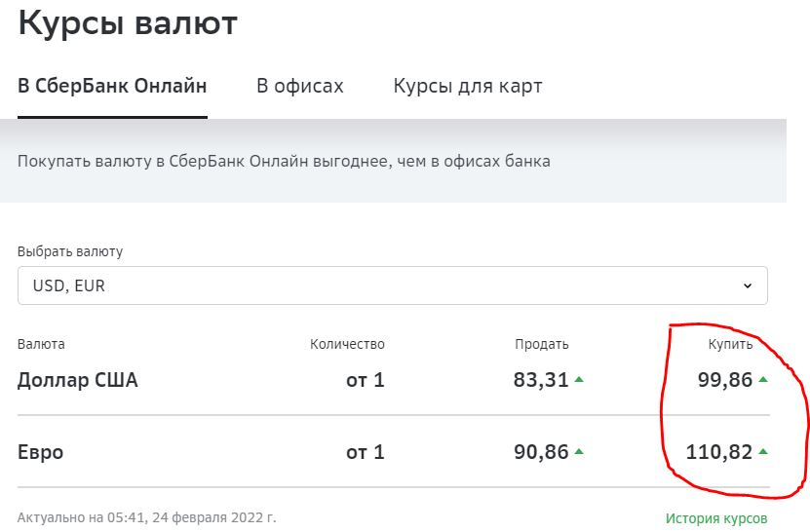Screen dimensions: 810x532
Task: Click the Евро currency row label
Action: [40, 452]
